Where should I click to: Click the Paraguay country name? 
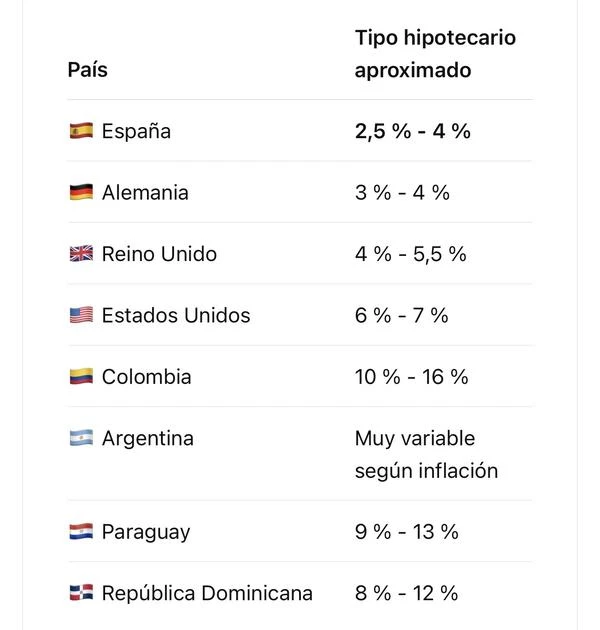[x=146, y=532]
